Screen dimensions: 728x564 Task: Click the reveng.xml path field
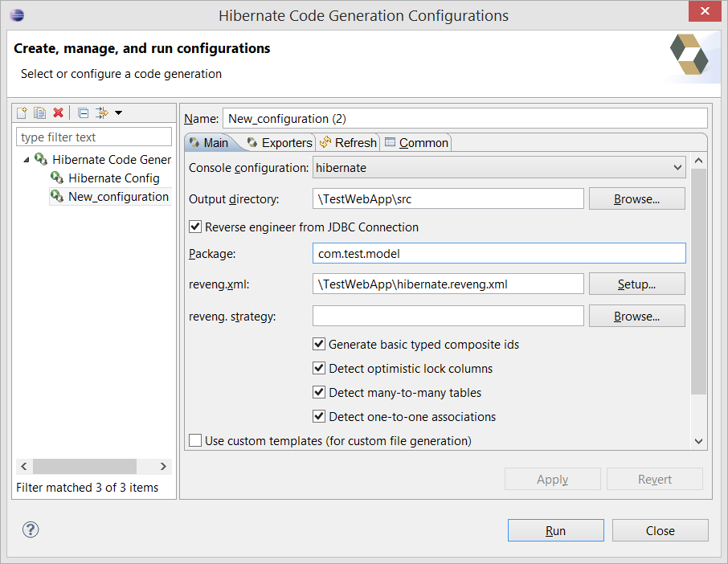tap(448, 284)
